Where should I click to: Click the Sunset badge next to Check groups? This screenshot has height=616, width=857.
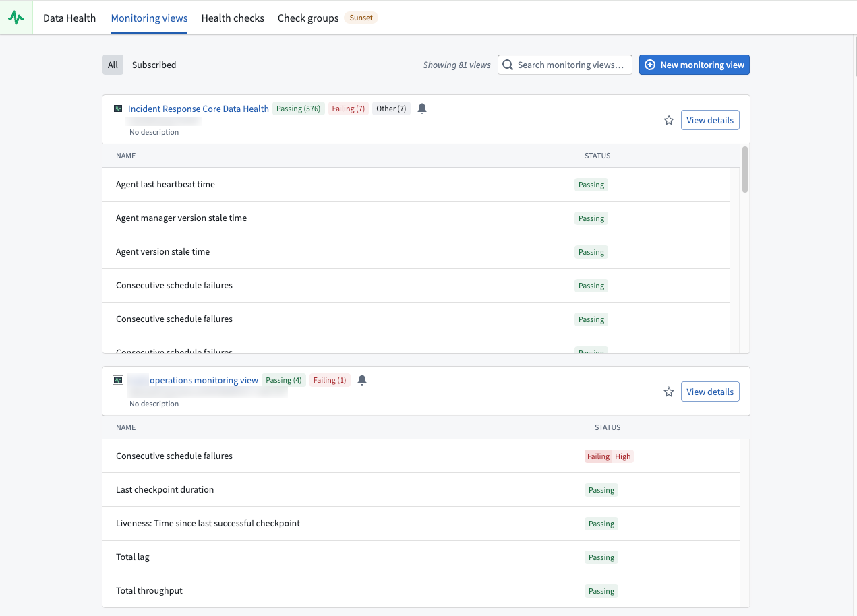[x=361, y=18]
